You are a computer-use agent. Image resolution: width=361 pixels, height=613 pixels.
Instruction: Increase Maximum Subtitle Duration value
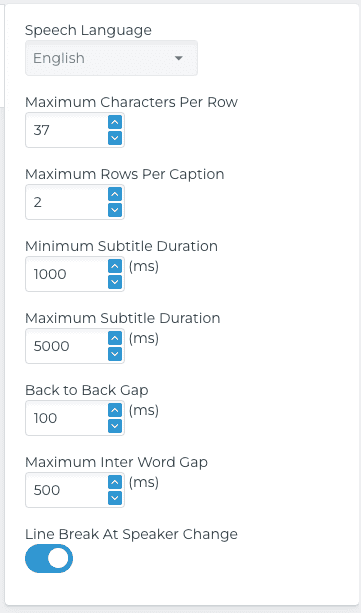[x=115, y=338]
